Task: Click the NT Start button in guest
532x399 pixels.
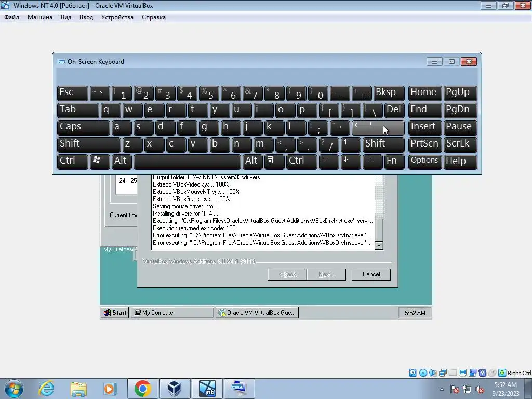Action: 115,312
